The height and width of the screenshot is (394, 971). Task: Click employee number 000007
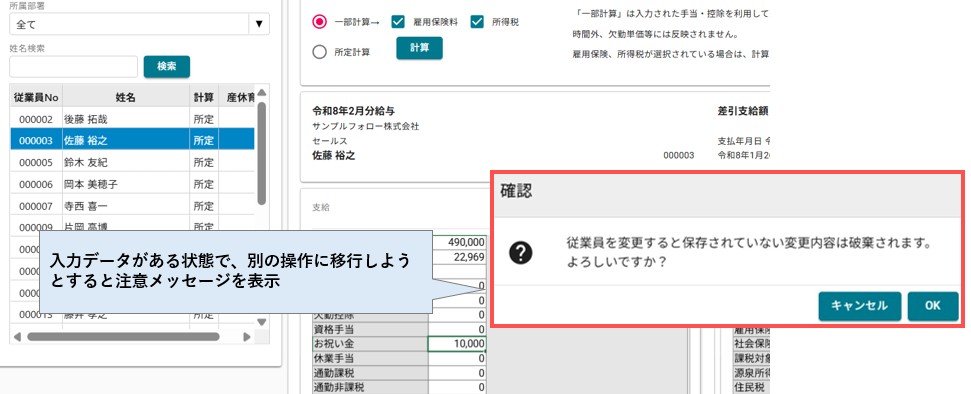coord(36,206)
